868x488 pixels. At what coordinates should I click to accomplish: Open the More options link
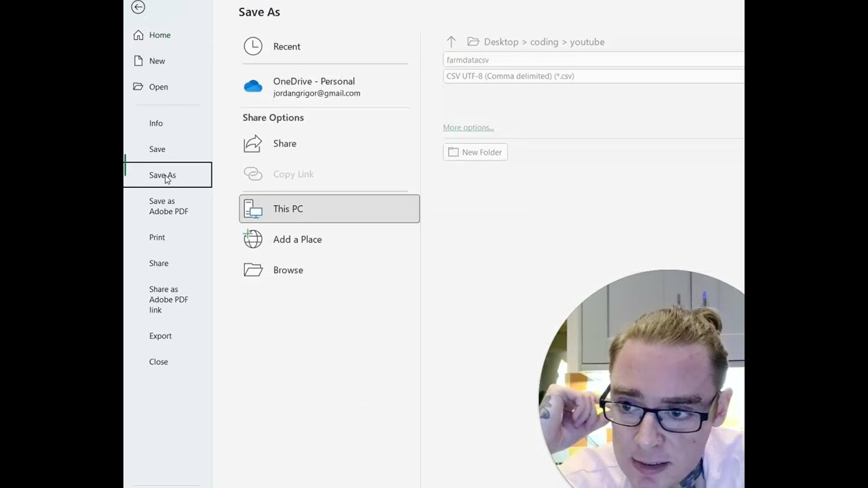[x=468, y=127]
